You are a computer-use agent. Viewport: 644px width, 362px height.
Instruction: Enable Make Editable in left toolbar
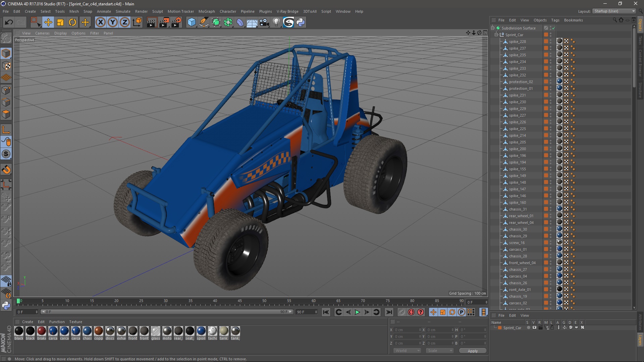[6, 38]
